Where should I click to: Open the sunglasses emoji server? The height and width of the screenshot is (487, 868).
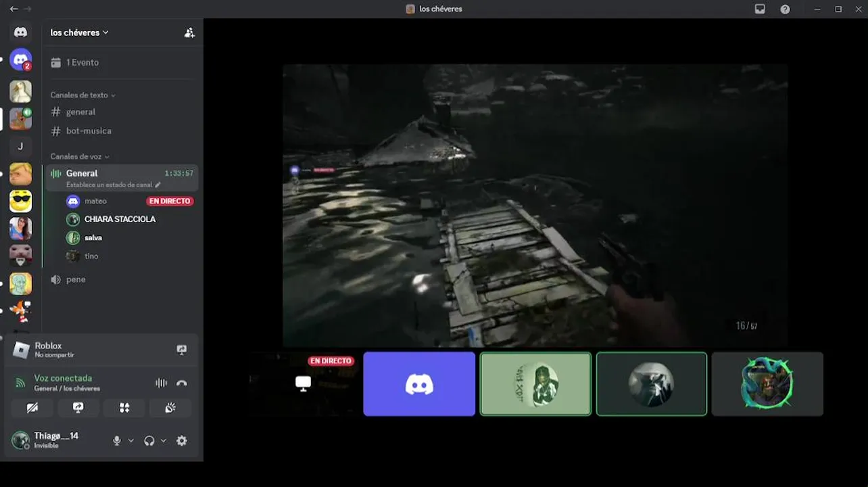[x=20, y=201]
